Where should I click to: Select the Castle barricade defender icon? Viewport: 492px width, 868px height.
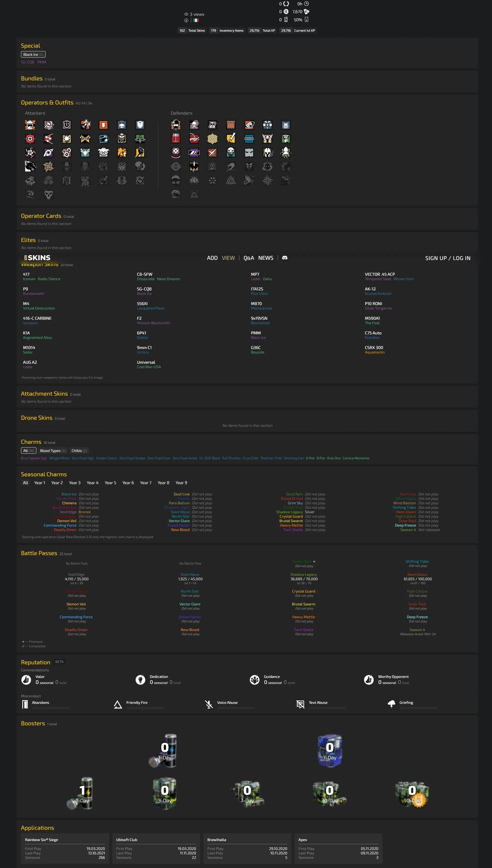coord(231,125)
